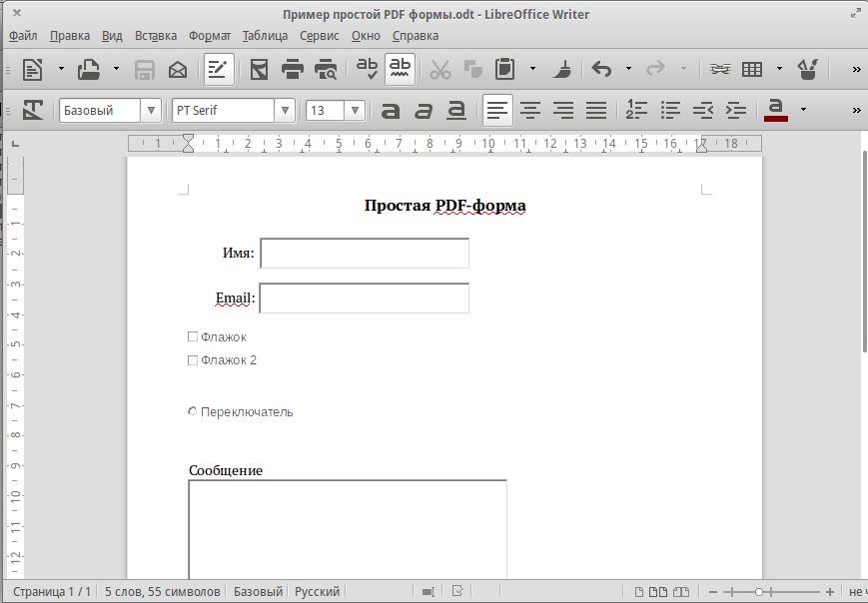The height and width of the screenshot is (603, 868).
Task: Click inside the Email form field
Action: click(x=364, y=298)
